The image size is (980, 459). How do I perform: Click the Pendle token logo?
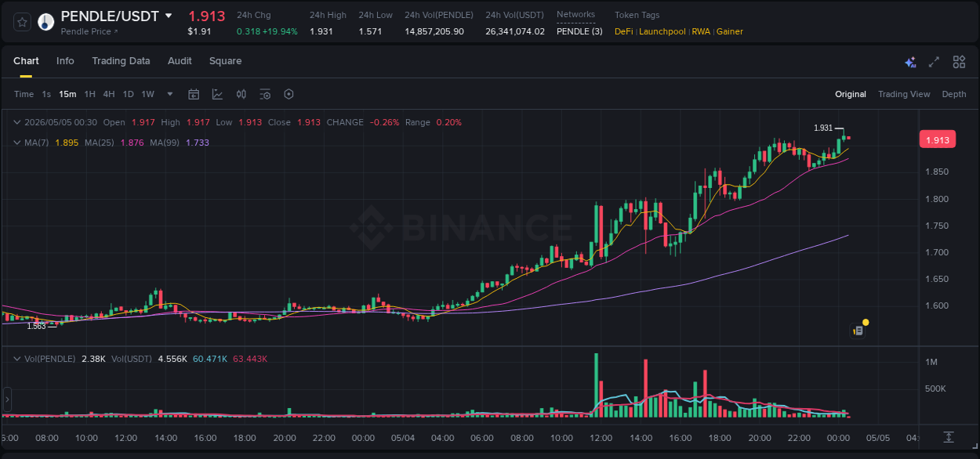(x=46, y=22)
